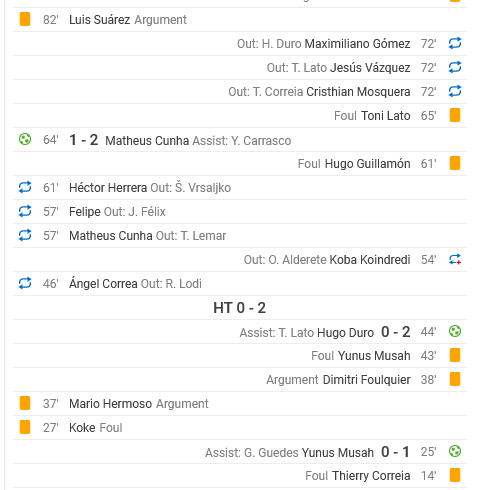482x490 pixels.
Task: Click substitution icon beside Maximiliano Gómez
Action: 455,43
